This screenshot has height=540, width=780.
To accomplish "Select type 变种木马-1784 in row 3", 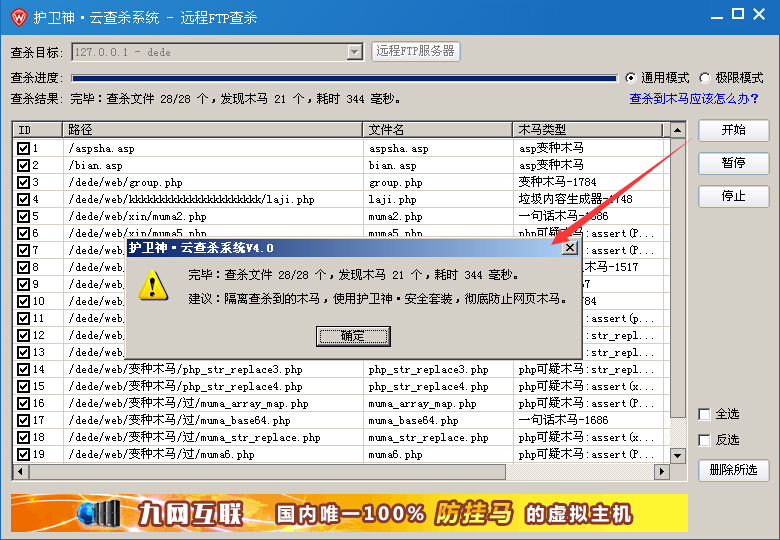I will tap(557, 182).
